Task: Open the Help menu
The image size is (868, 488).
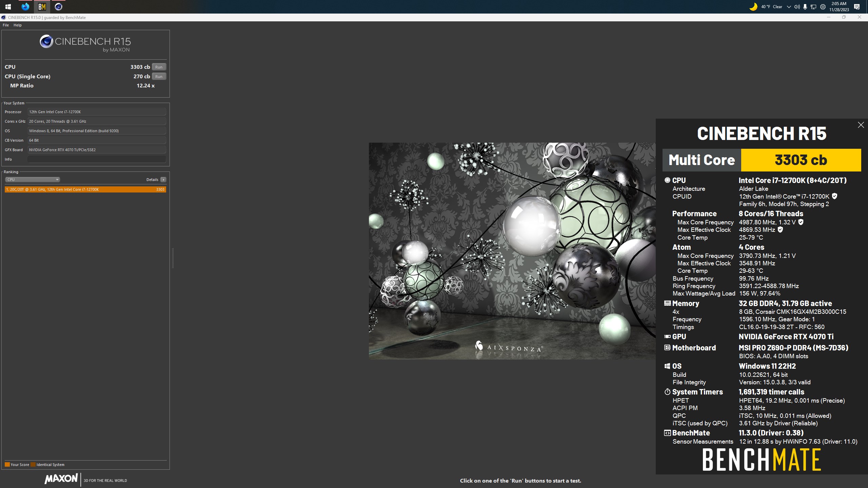Action: pos(18,25)
